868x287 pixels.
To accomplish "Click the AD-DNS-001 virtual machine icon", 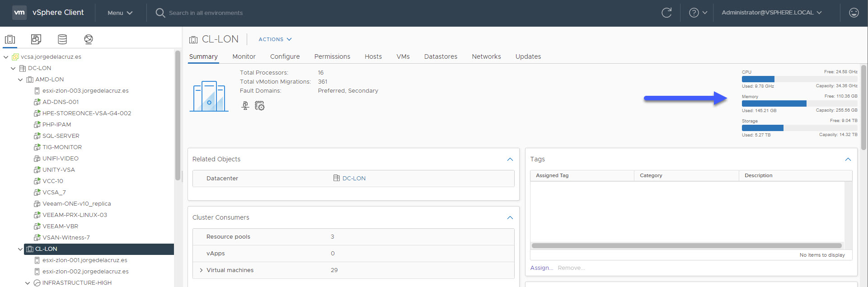I will (37, 102).
